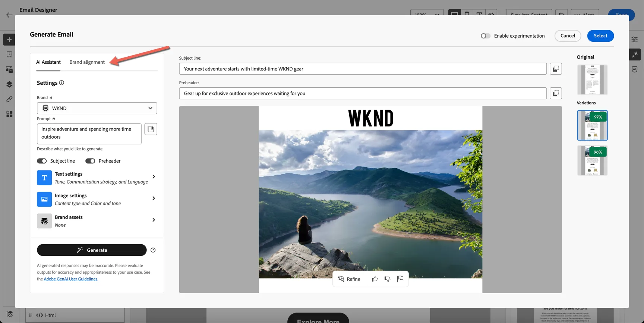The image size is (644, 323).
Task: Give the variation a thumbs up
Action: point(375,279)
